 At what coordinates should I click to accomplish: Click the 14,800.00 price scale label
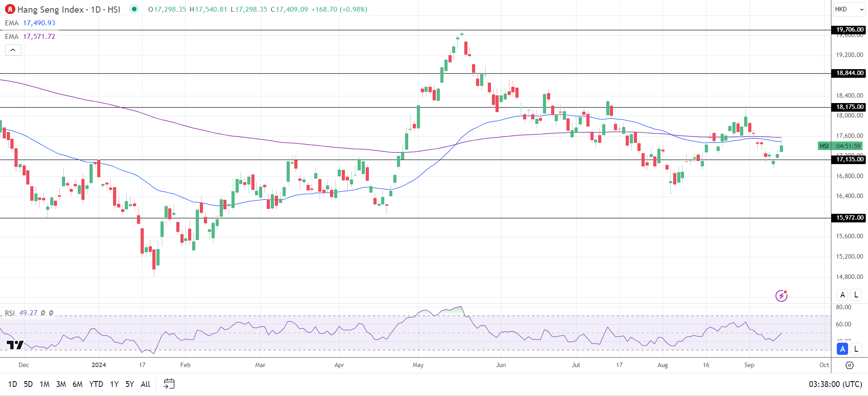pyautogui.click(x=849, y=277)
